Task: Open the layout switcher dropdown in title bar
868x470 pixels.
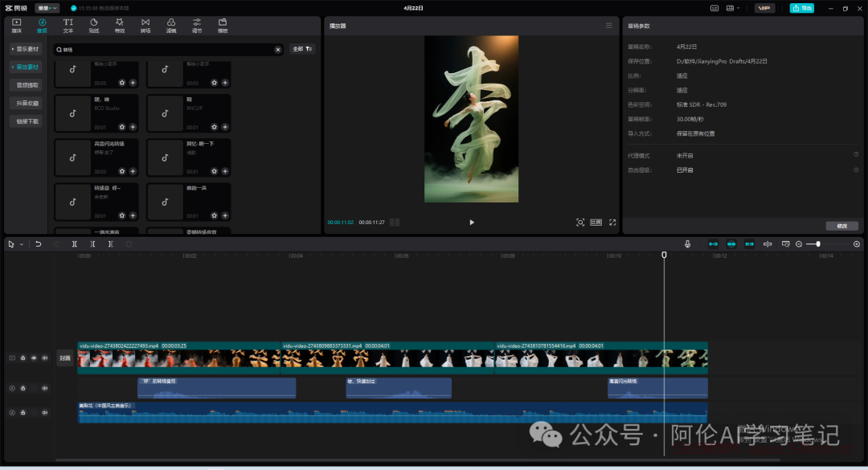Action: tap(733, 8)
